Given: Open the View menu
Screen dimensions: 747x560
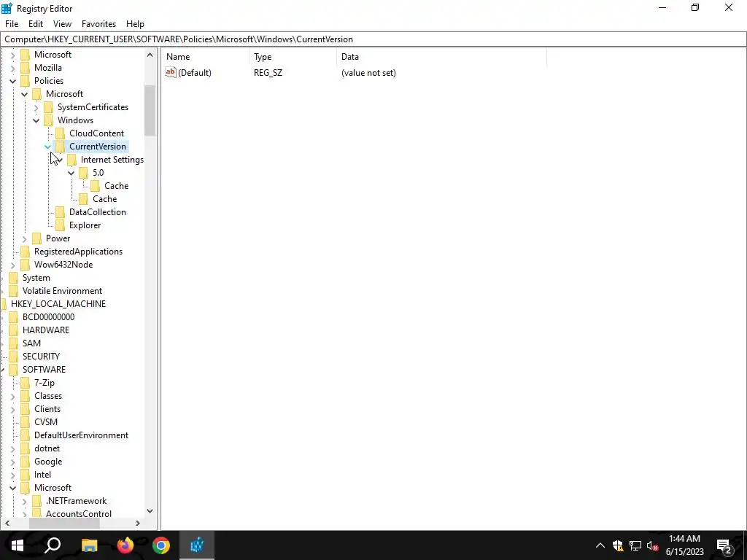Looking at the screenshot, I should coord(63,24).
